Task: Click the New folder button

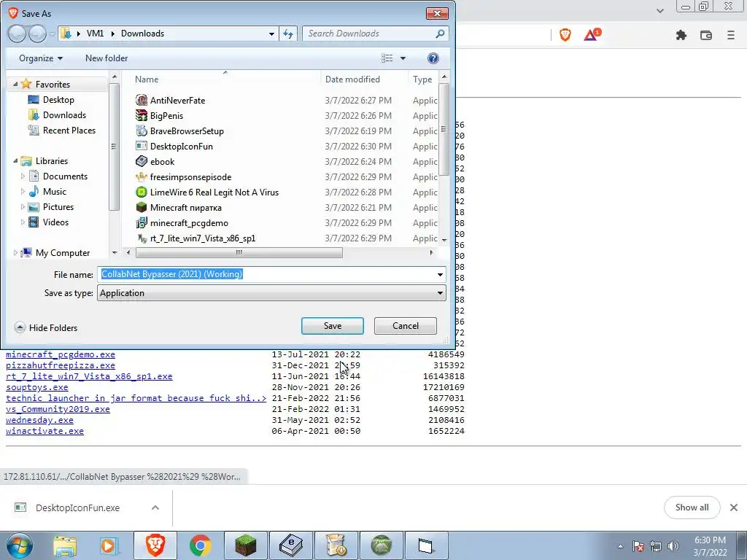Action: point(107,58)
